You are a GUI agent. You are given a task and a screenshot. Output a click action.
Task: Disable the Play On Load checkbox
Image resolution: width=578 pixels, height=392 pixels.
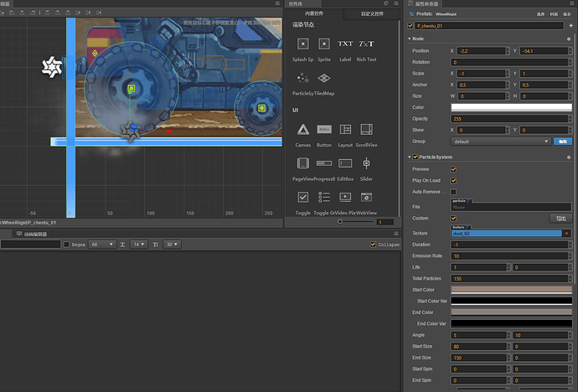pyautogui.click(x=454, y=180)
